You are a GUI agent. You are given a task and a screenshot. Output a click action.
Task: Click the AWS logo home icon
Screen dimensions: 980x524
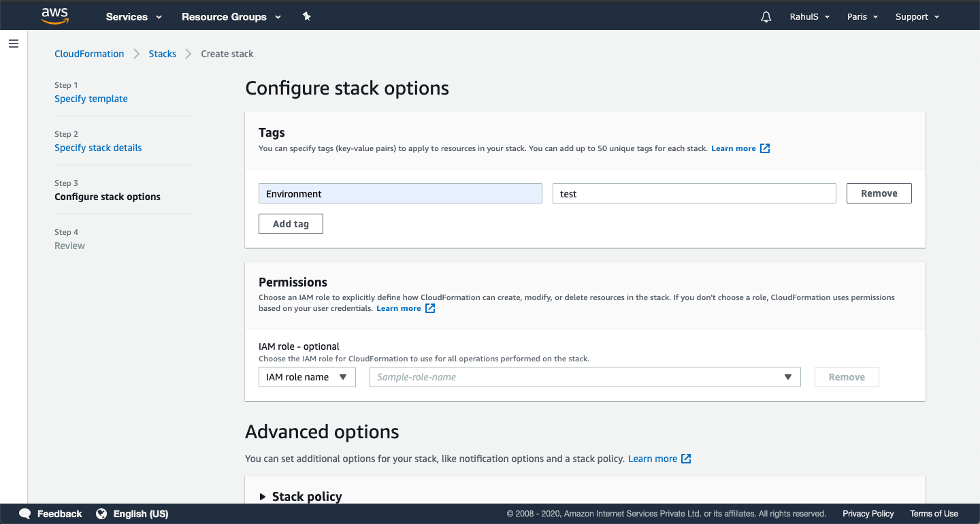(x=54, y=16)
